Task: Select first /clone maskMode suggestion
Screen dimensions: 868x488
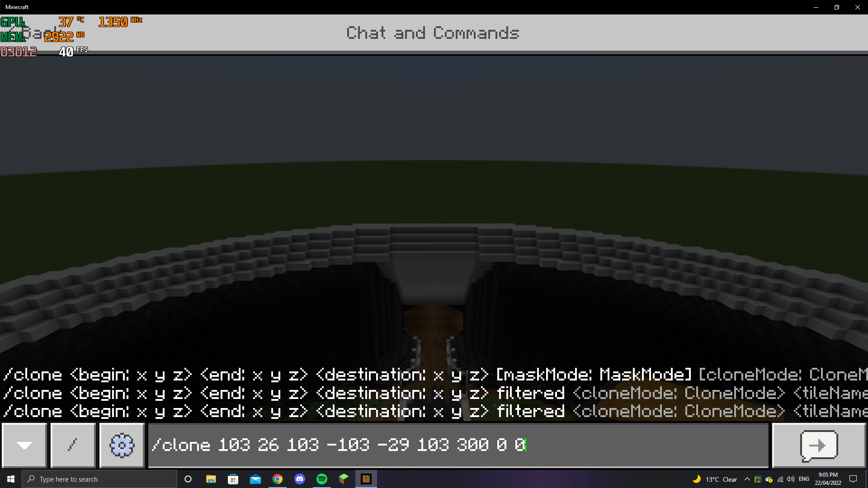Action: [434, 375]
